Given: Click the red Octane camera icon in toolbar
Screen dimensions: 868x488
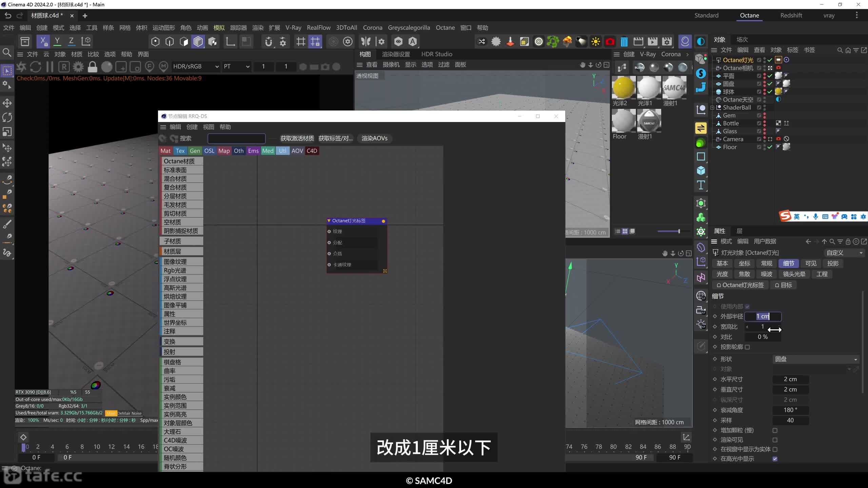Looking at the screenshot, I should tap(610, 42).
